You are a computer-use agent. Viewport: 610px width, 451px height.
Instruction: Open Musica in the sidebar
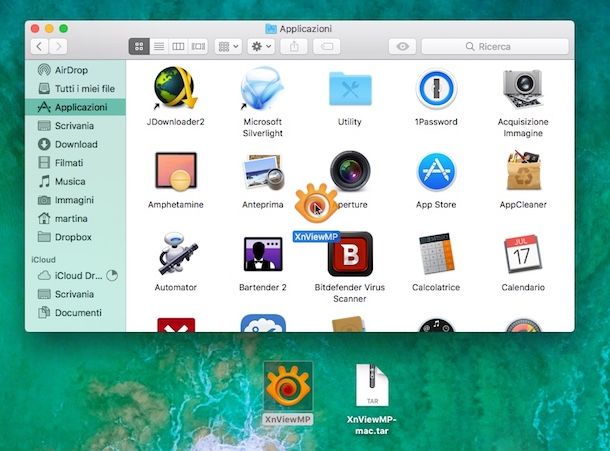click(75, 181)
